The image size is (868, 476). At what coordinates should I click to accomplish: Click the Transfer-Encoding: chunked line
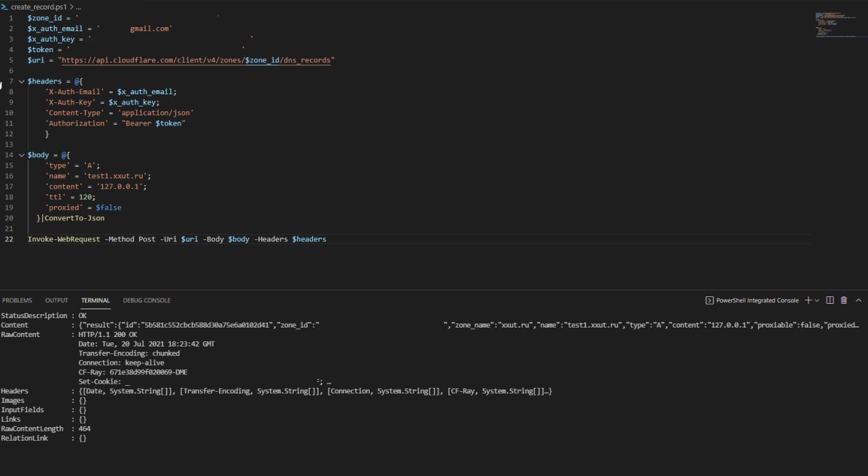[129, 353]
